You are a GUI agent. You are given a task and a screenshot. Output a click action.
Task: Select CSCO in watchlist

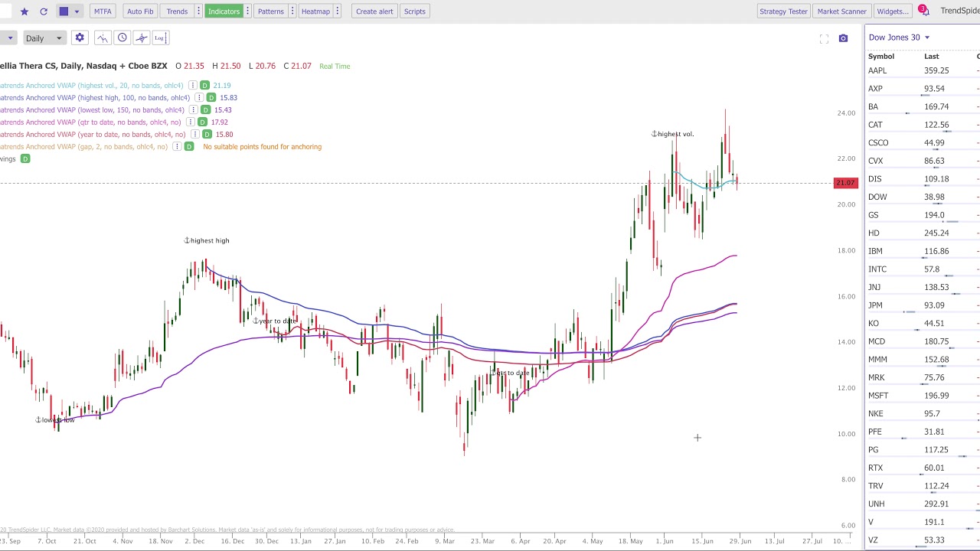(923, 142)
